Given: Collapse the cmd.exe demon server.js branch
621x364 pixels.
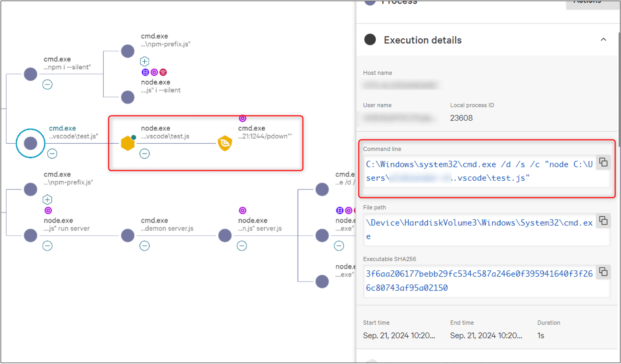Looking at the screenshot, I should [144, 245].
